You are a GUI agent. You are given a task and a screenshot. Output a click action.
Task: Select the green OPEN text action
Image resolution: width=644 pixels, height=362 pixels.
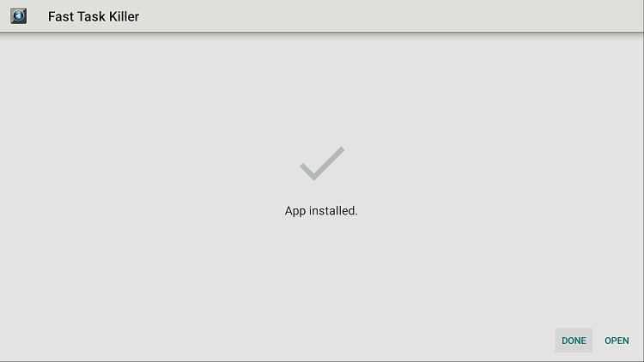tap(617, 341)
